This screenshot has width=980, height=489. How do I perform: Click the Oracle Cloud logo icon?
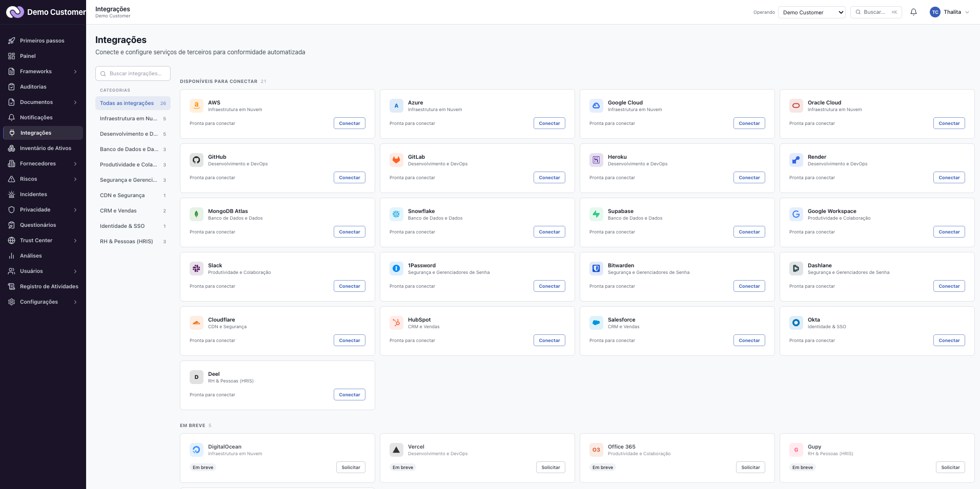pyautogui.click(x=796, y=105)
